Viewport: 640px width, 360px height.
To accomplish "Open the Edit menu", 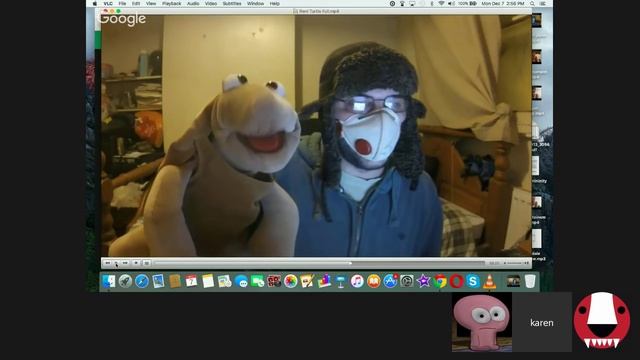I will click(136, 3).
